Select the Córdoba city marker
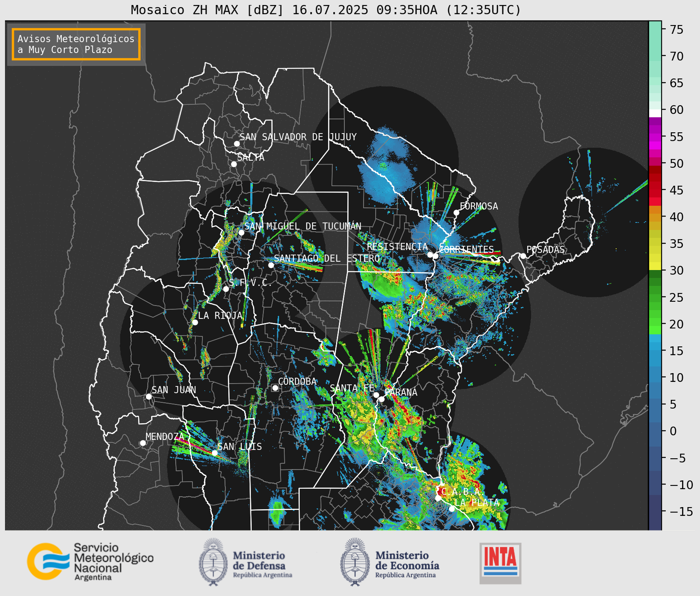This screenshot has height=596, width=700. tap(275, 388)
